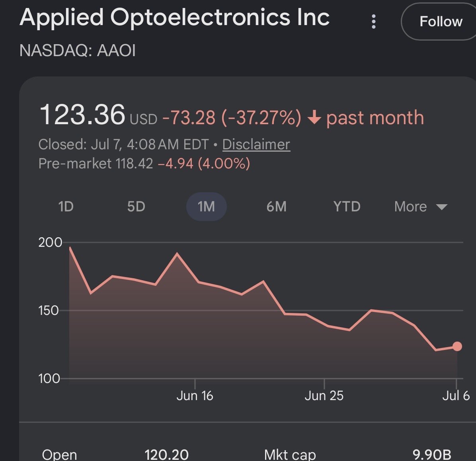This screenshot has width=476, height=461.
Task: Click the NASDAQ: AAOI ticker text
Action: (x=78, y=51)
